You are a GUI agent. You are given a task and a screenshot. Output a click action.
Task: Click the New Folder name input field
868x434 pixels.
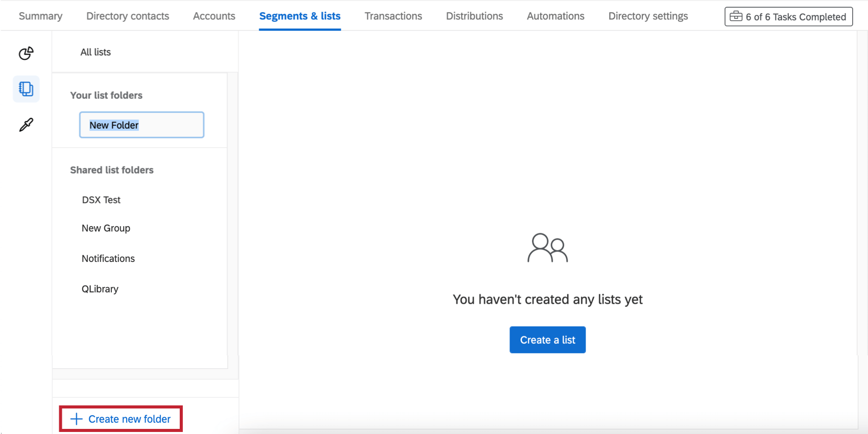tap(141, 125)
